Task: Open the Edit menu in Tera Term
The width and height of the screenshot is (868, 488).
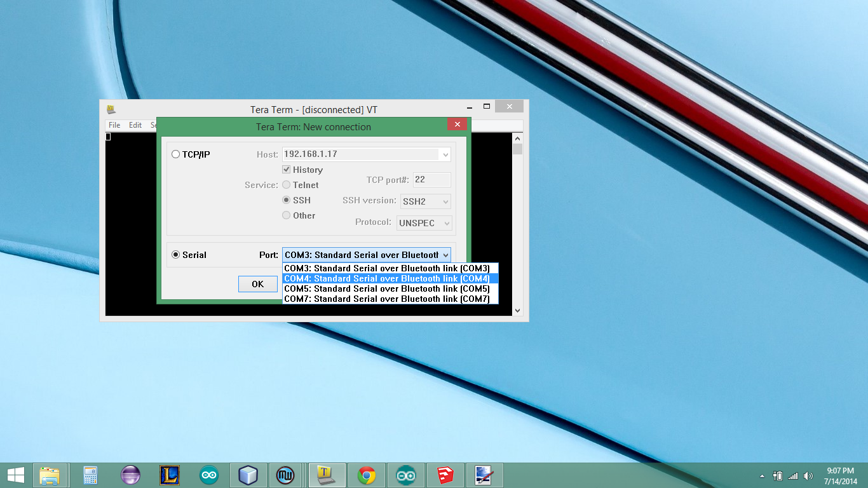Action: [135, 125]
